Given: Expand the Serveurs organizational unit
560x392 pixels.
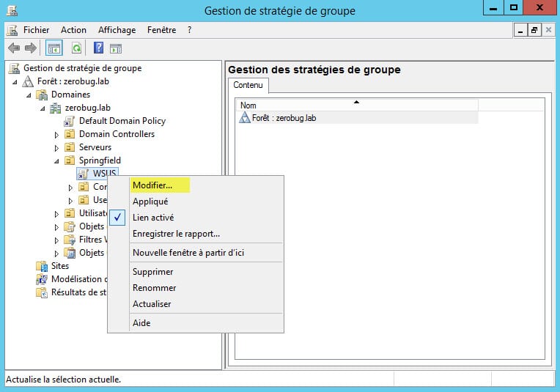Looking at the screenshot, I should (56, 148).
